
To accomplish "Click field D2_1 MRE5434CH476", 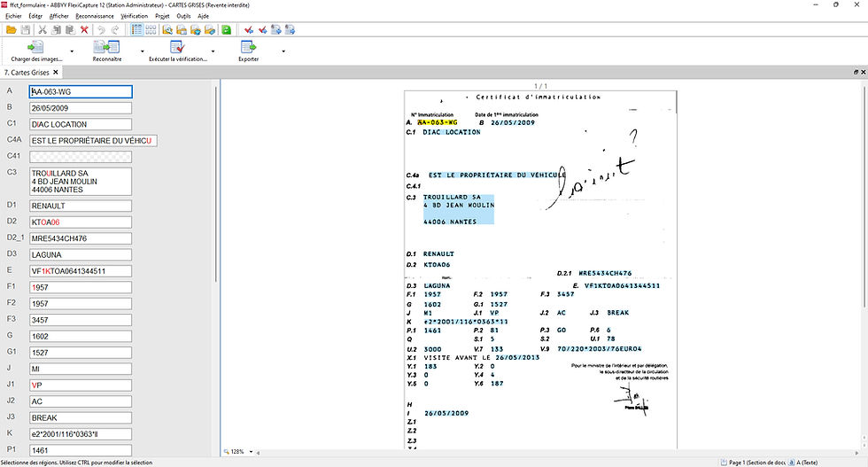I will pyautogui.click(x=81, y=238).
